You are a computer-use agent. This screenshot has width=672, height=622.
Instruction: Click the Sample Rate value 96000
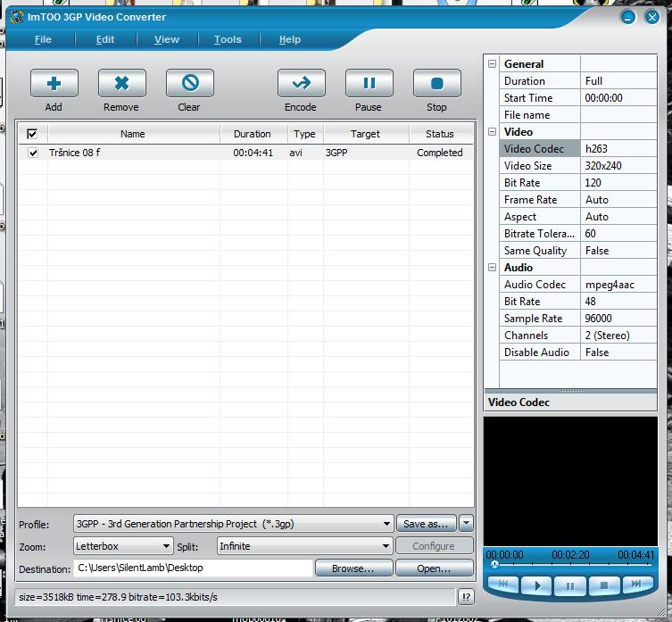[x=618, y=319]
